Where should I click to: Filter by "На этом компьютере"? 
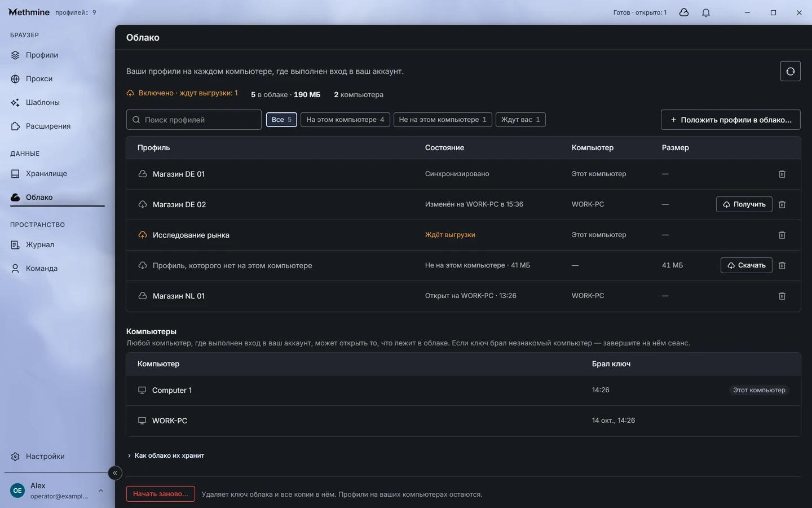(345, 120)
